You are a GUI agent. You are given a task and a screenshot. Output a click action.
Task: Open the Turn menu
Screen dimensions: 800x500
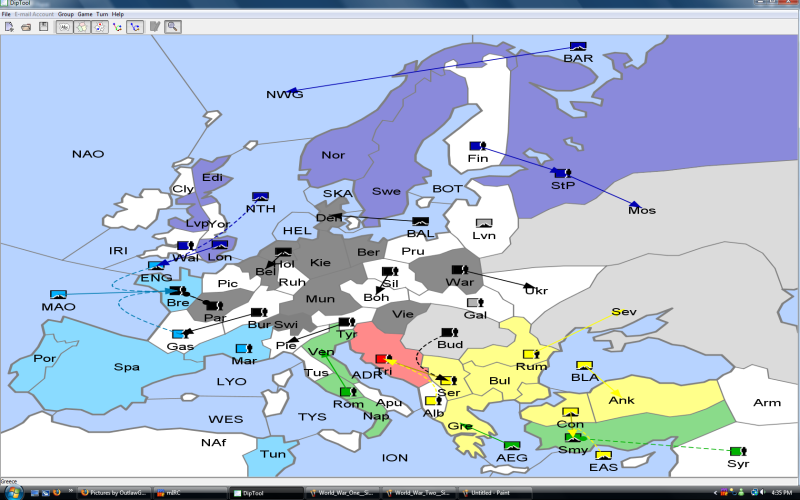click(x=102, y=14)
